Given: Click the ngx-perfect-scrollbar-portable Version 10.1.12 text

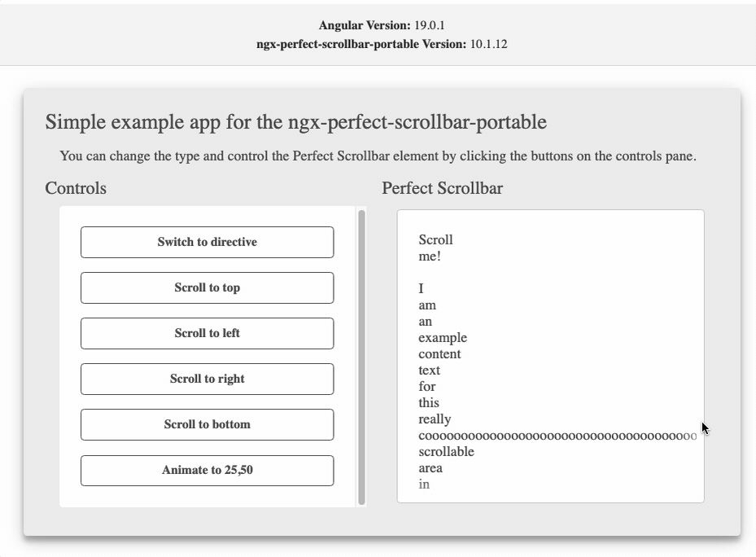Looking at the screenshot, I should click(x=382, y=44).
